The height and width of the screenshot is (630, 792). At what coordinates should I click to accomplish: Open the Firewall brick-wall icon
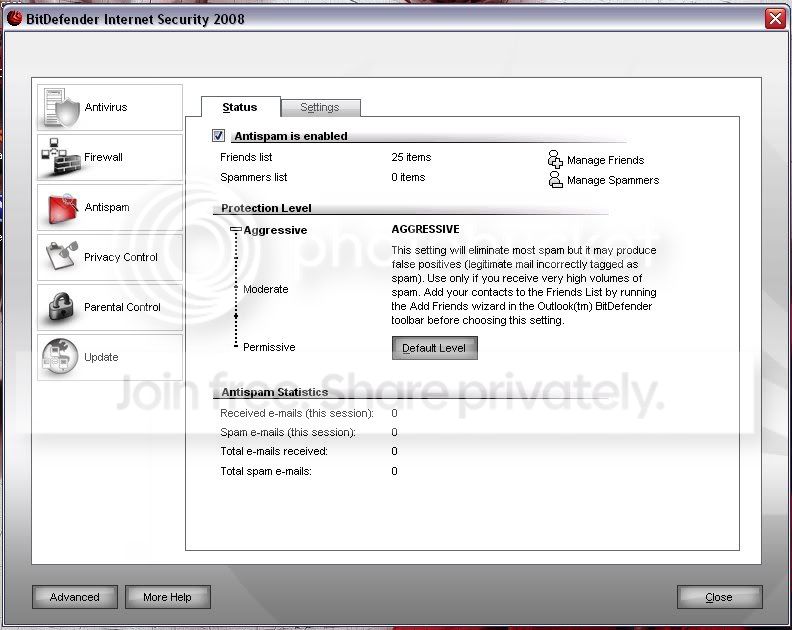pyautogui.click(x=61, y=157)
